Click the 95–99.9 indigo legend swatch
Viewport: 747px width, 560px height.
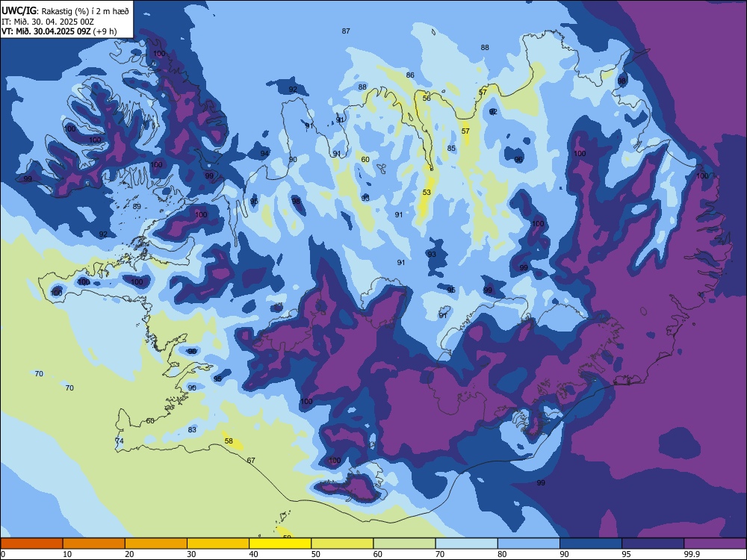653,544
